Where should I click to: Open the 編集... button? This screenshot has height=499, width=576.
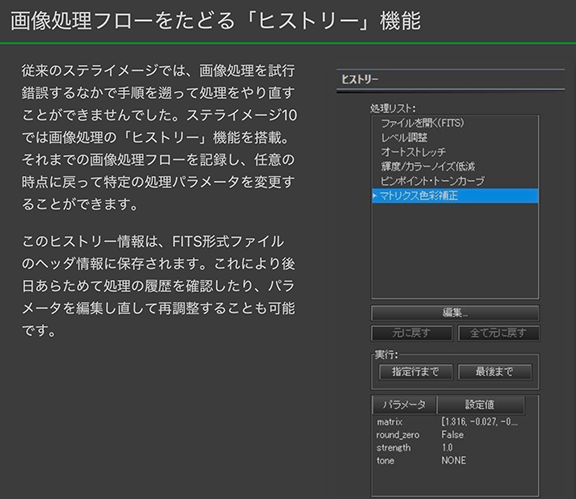(x=455, y=313)
